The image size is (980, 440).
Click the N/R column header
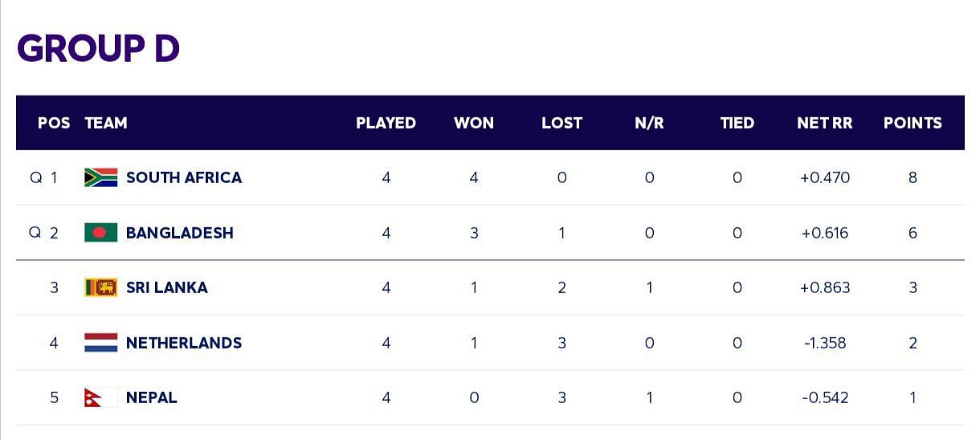click(x=649, y=123)
